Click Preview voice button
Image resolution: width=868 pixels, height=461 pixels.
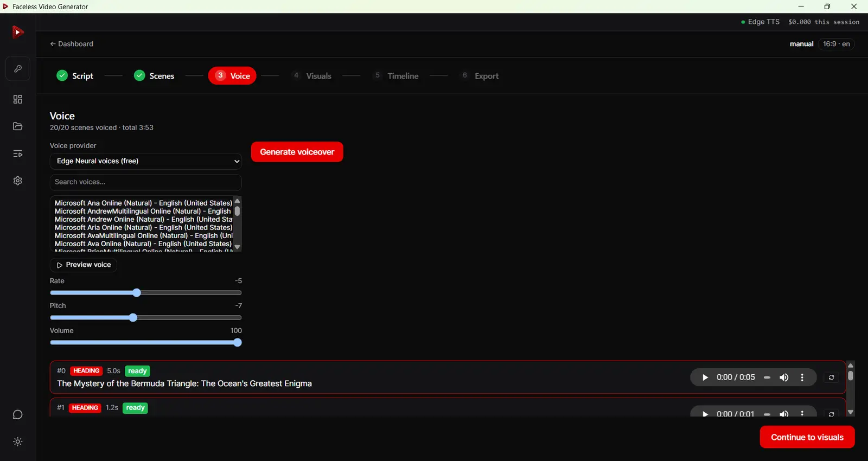pyautogui.click(x=84, y=265)
